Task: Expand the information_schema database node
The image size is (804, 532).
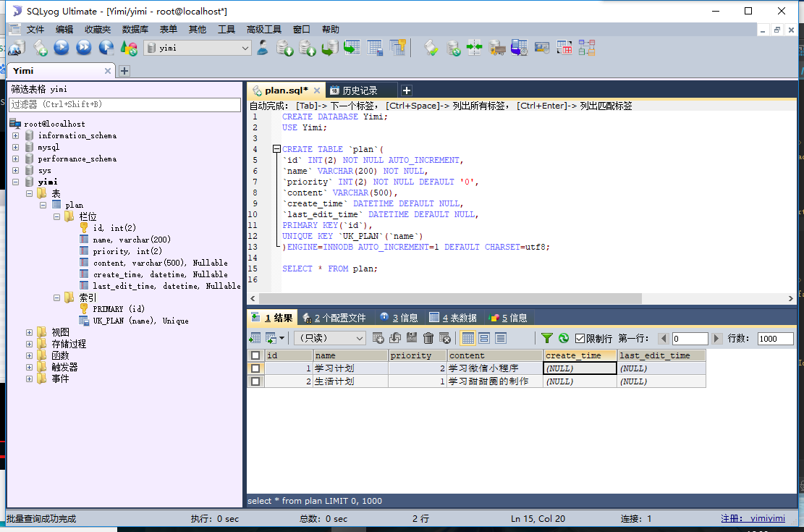Action: click(x=15, y=135)
